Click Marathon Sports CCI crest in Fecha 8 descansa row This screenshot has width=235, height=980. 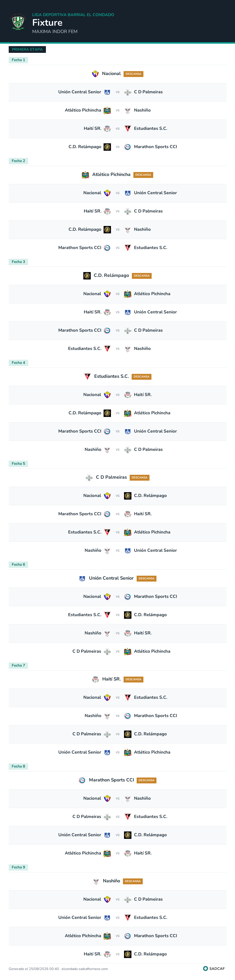(82, 780)
